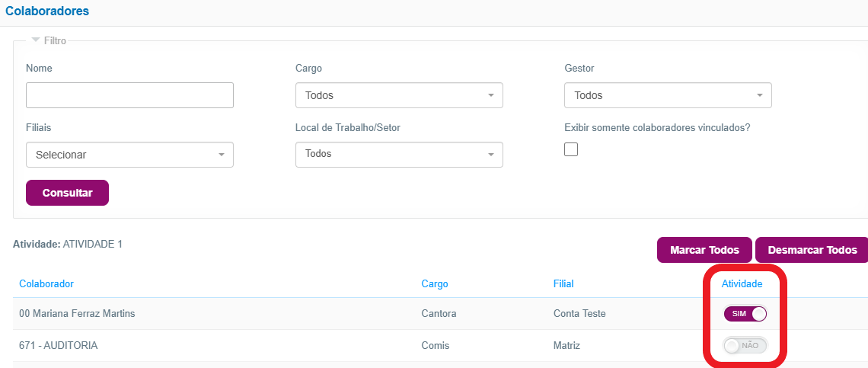Image resolution: width=868 pixels, height=368 pixels.
Task: Sort by Atividade column header
Action: 742,283
